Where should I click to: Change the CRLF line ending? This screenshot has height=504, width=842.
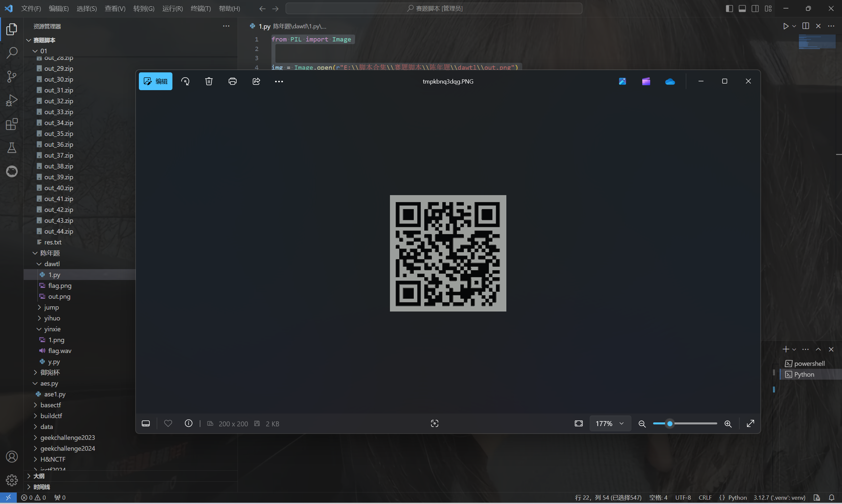pos(705,497)
